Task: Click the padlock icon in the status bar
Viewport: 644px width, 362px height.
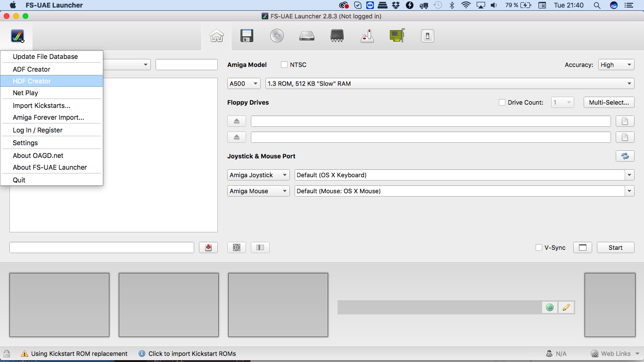Action: point(7,354)
